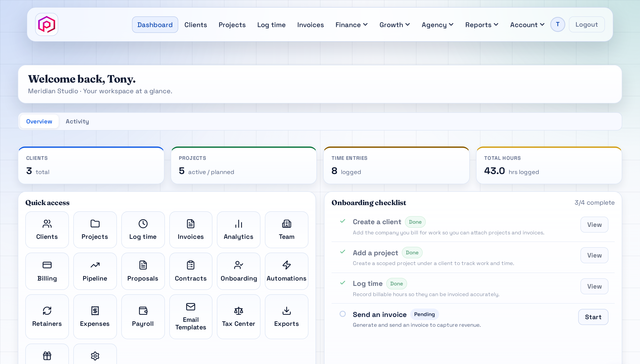The width and height of the screenshot is (640, 364).
Task: Expand the Reports dropdown menu
Action: 482,25
